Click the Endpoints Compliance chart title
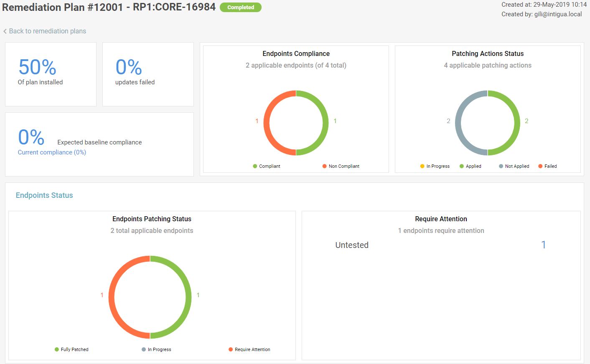The width and height of the screenshot is (590, 364). coord(296,53)
